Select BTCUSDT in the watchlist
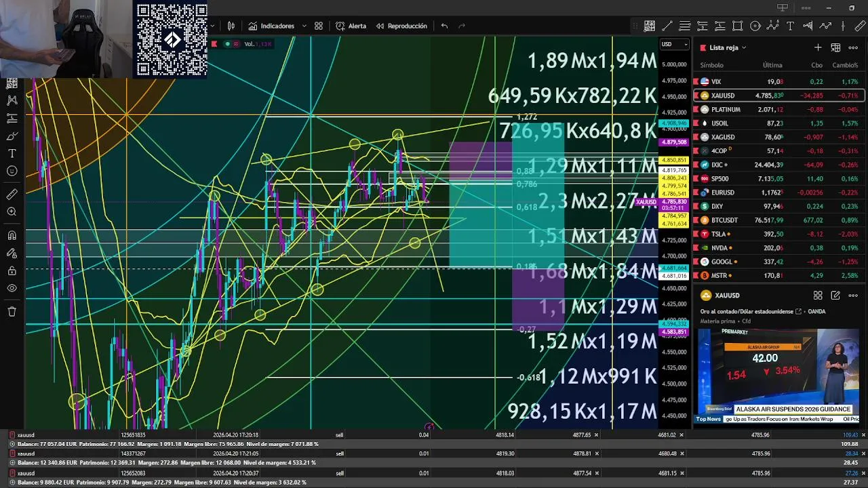868x488 pixels. point(779,220)
